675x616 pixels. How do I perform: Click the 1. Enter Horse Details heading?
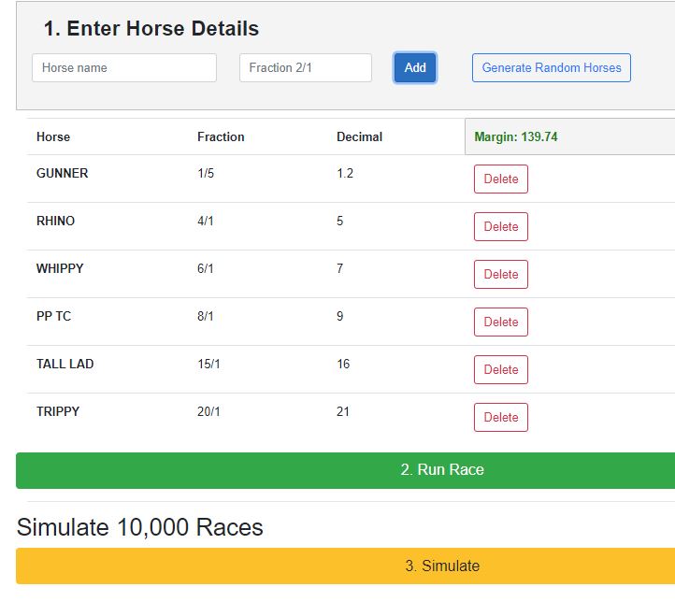tap(151, 28)
